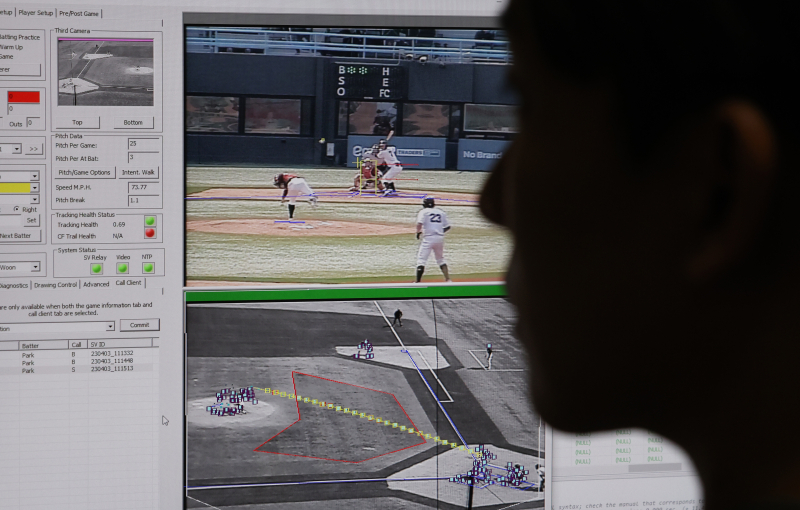Click the Commit button
This screenshot has width=800, height=510.
pos(139,325)
